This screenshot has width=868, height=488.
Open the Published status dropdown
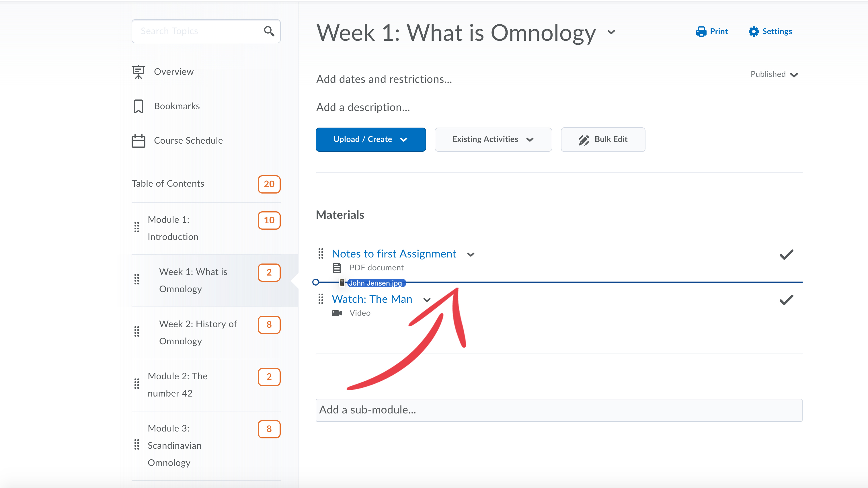[774, 75]
